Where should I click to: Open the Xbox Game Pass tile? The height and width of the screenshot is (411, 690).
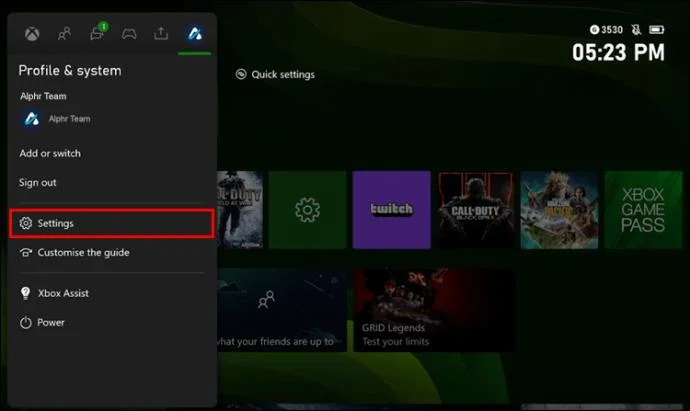[643, 210]
